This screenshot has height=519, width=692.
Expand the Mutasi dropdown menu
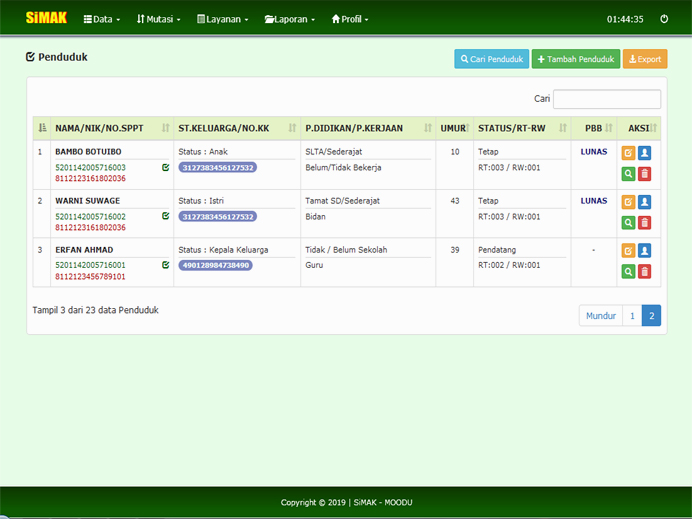tap(158, 19)
